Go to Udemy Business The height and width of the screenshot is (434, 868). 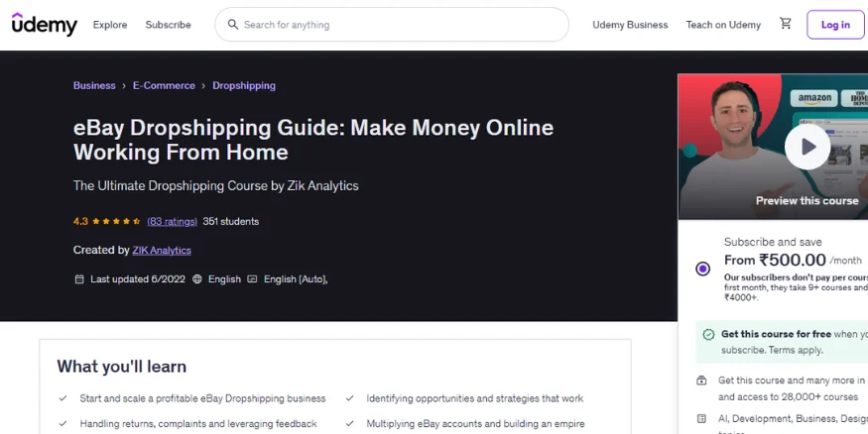tap(630, 25)
